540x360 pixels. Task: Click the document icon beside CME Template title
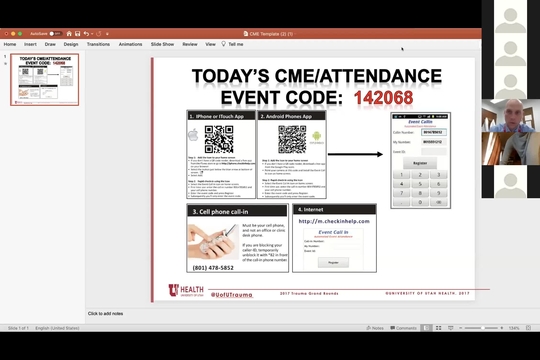pos(246,34)
